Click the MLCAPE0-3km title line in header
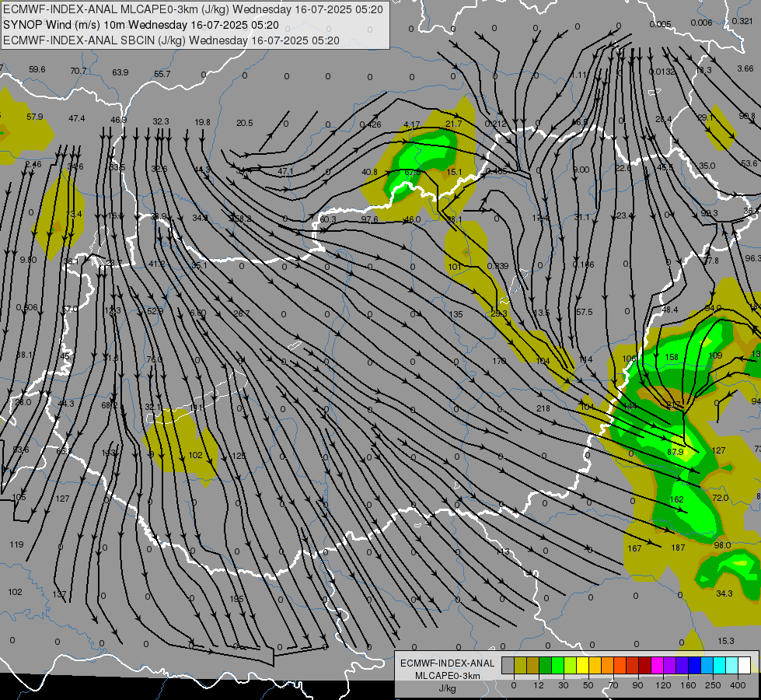This screenshot has width=761, height=700. point(193,9)
